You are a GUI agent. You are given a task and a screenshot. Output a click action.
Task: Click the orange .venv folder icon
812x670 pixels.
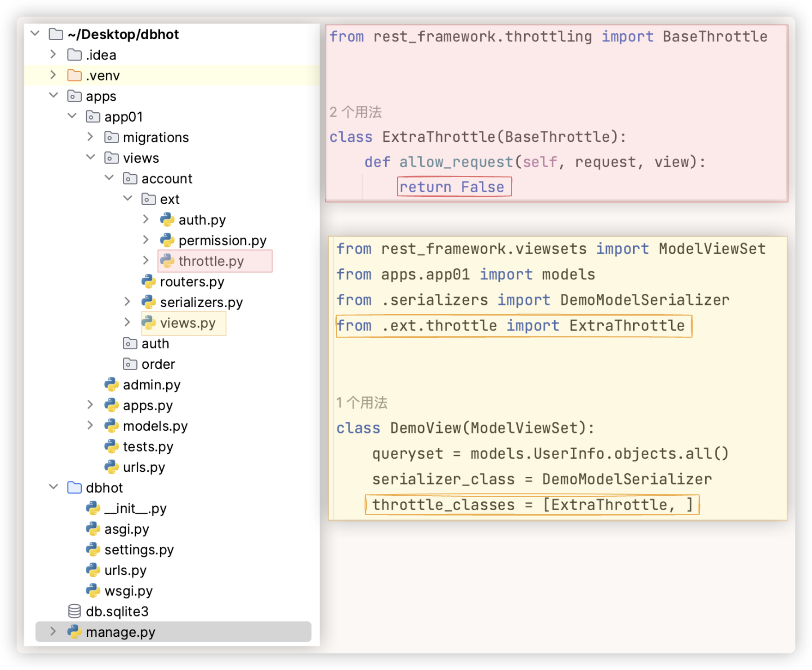74,75
